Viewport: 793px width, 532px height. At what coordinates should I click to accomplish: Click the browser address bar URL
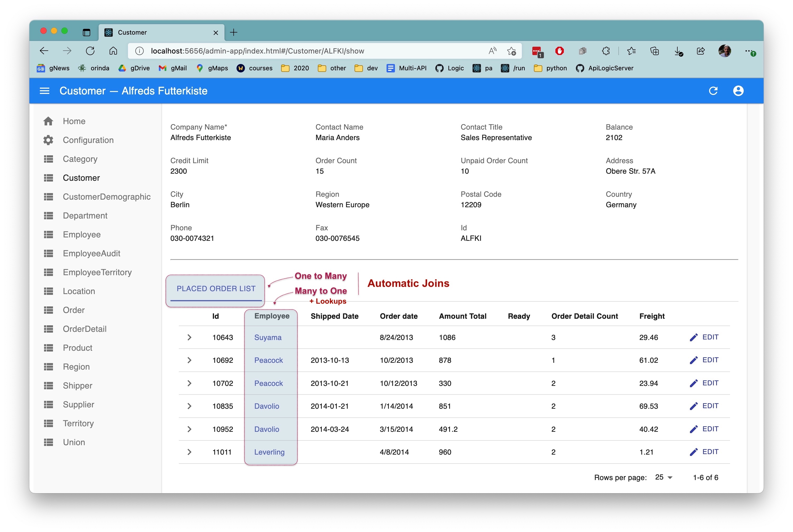click(x=258, y=51)
